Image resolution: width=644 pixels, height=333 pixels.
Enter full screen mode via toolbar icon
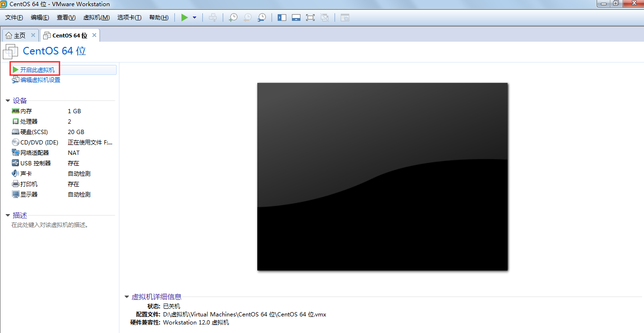point(310,18)
